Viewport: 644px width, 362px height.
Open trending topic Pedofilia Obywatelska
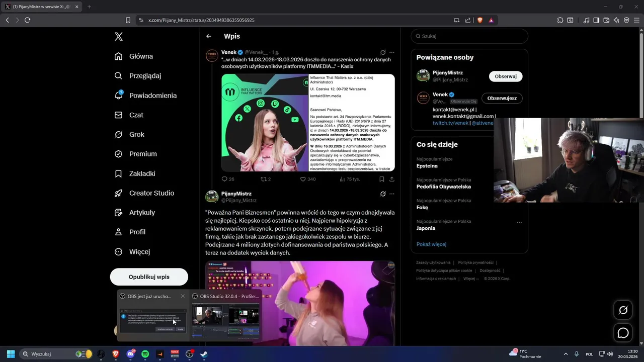pyautogui.click(x=443, y=187)
